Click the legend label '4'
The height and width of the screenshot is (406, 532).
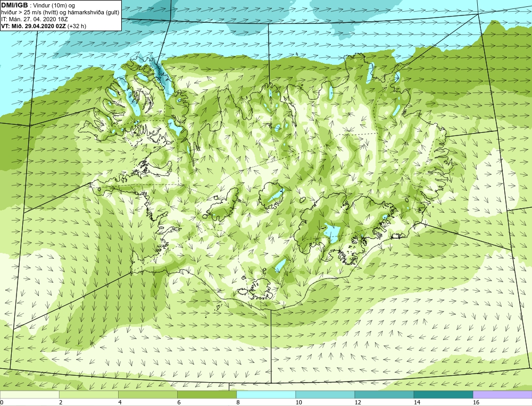[120, 402]
